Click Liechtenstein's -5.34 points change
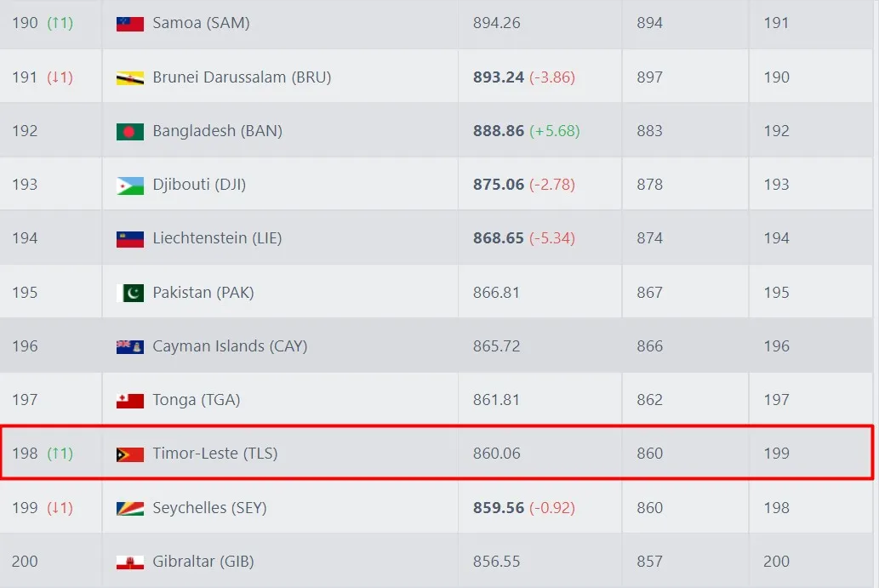The image size is (879, 588). pos(552,238)
